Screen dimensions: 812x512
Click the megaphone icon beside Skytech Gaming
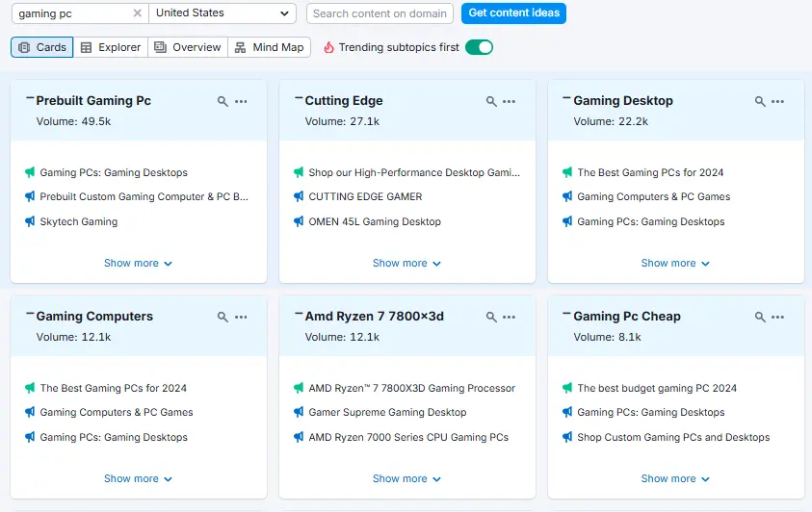click(30, 221)
